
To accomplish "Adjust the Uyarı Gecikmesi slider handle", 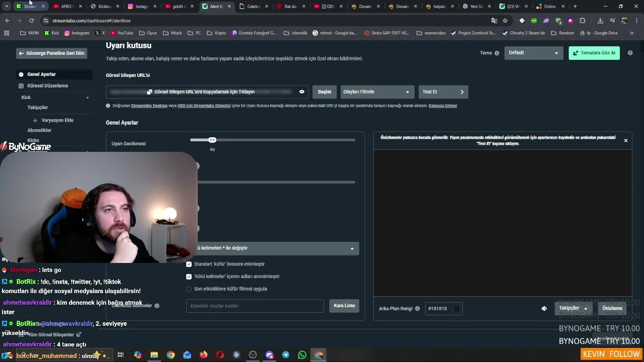I will tap(212, 140).
